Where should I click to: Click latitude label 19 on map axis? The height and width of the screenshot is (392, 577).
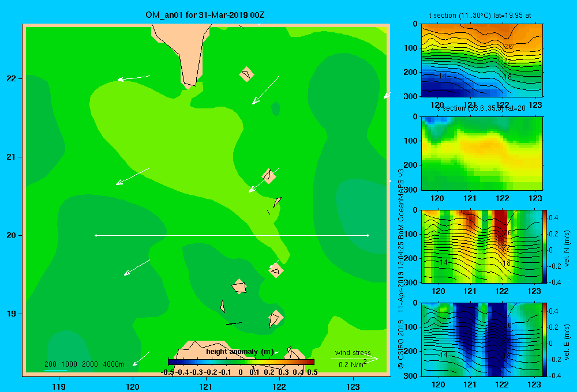[x=12, y=314]
